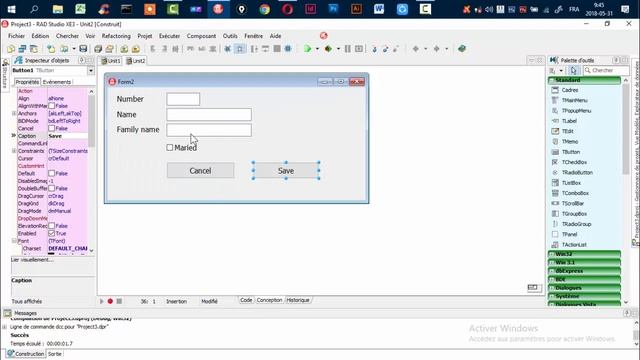Choose the TButton component in palette
640x360 pixels.
tap(571, 152)
